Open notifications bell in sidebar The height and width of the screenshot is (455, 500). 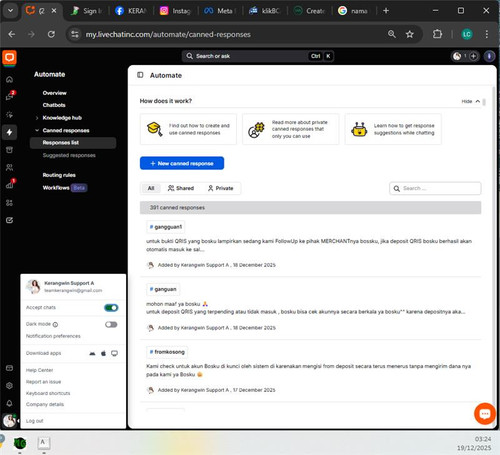pyautogui.click(x=9, y=403)
